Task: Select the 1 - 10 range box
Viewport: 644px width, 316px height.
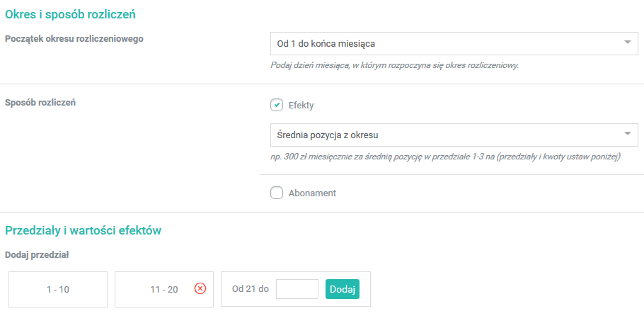Action: (58, 289)
